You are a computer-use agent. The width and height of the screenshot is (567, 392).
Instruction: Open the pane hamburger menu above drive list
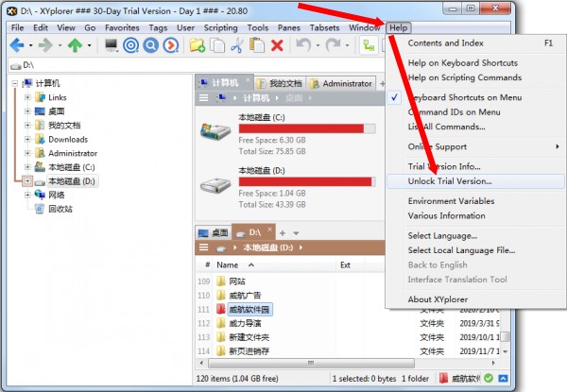pyautogui.click(x=202, y=98)
